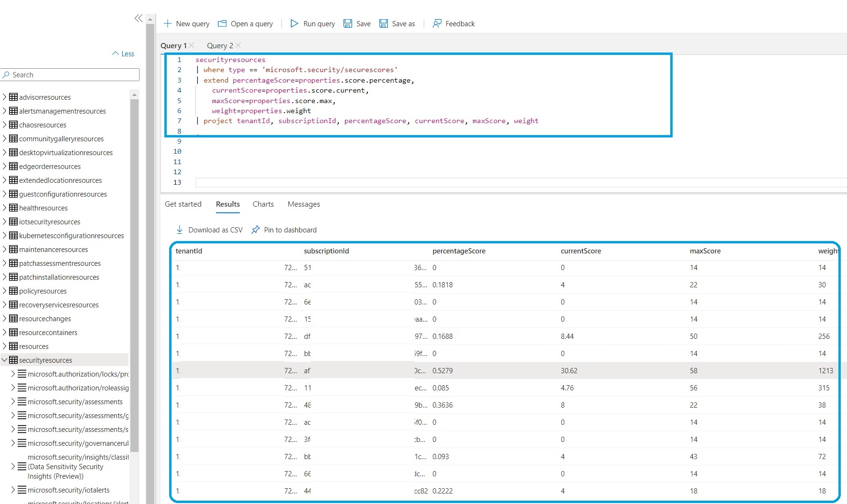Viewport: 847px width, 504px height.
Task: Close the Query 1 tab
Action: [192, 45]
